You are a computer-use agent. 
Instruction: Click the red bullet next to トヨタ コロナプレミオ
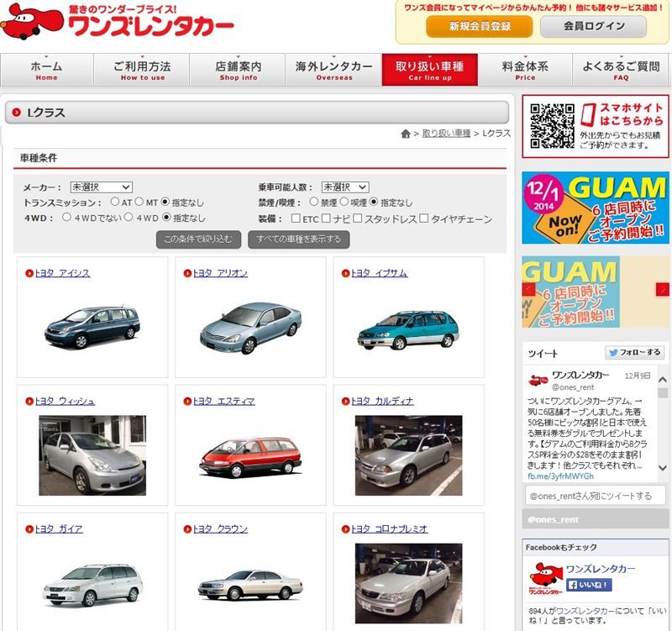[345, 529]
